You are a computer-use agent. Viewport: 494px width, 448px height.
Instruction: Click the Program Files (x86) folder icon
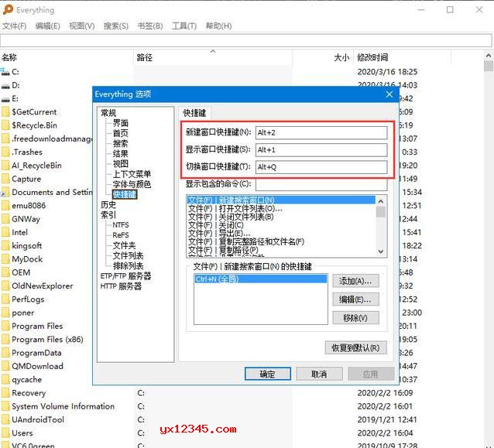pos(5,340)
